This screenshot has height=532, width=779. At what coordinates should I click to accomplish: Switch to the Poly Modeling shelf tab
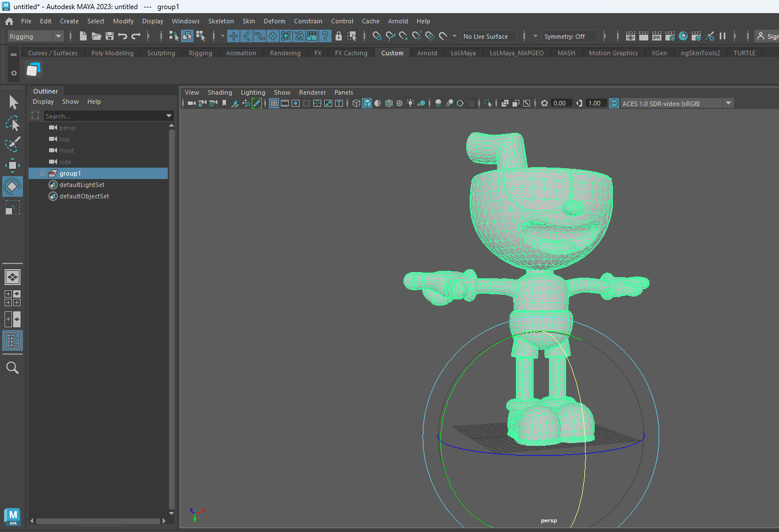pos(112,53)
